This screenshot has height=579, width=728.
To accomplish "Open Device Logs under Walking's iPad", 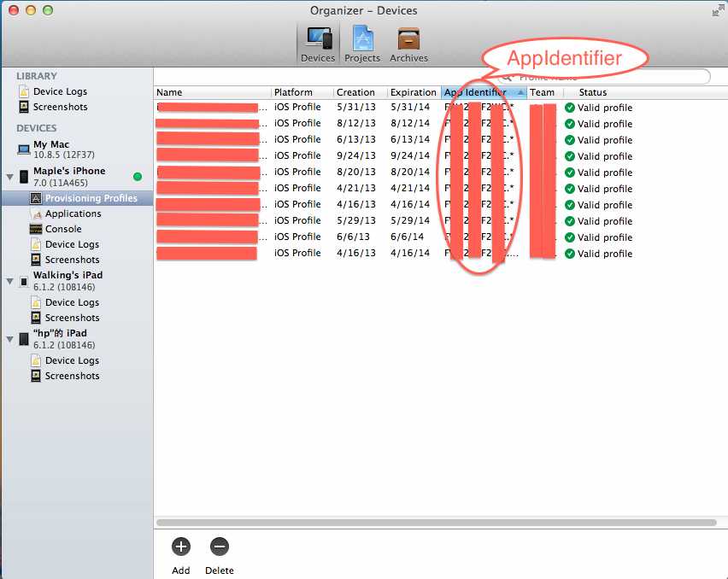I will click(x=72, y=302).
